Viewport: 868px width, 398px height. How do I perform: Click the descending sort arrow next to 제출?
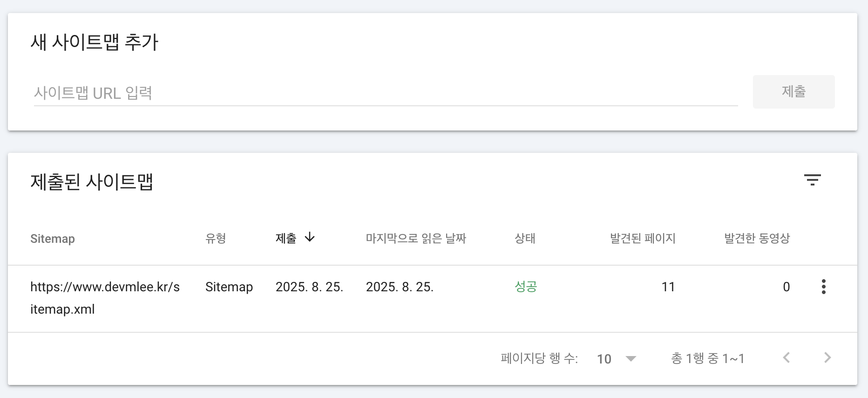tap(310, 238)
